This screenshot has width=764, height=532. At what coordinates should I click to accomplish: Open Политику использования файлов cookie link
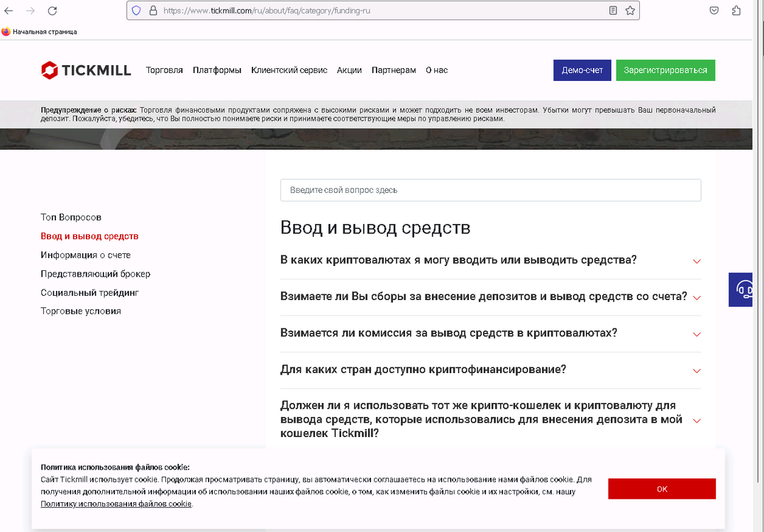point(116,504)
